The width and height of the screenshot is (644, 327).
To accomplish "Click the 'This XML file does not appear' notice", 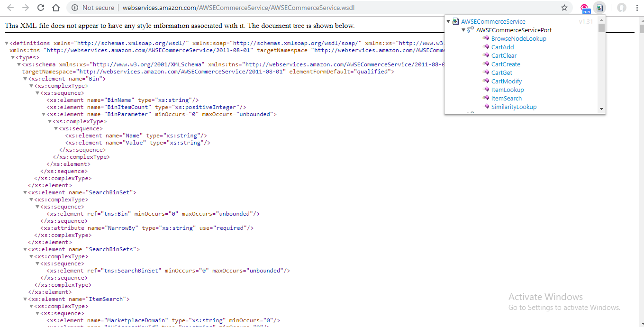I will tap(180, 26).
